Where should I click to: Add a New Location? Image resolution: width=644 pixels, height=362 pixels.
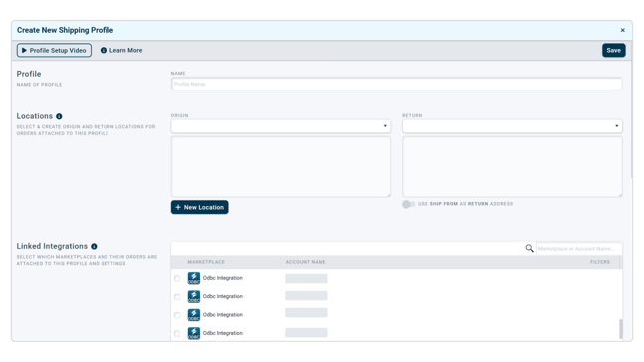pos(200,207)
